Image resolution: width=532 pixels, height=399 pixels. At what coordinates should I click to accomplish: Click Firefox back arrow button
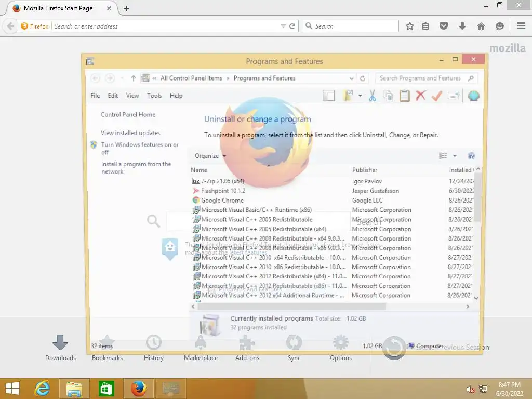click(x=10, y=26)
